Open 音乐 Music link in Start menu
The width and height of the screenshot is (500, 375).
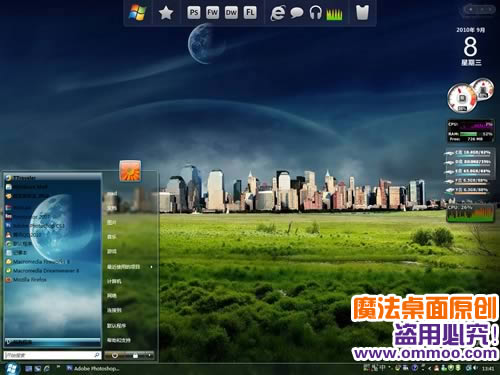[x=112, y=237]
